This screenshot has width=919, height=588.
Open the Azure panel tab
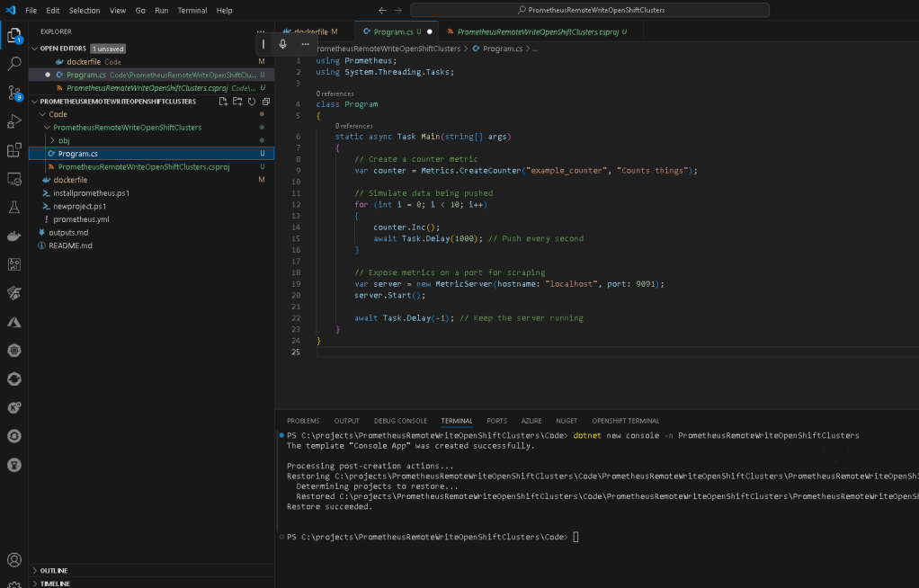[x=531, y=421]
